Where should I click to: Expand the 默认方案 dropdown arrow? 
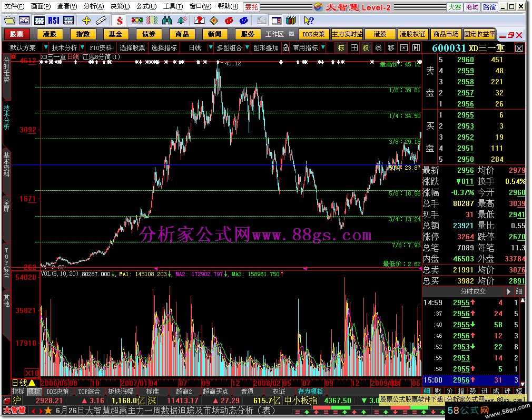click(45, 47)
